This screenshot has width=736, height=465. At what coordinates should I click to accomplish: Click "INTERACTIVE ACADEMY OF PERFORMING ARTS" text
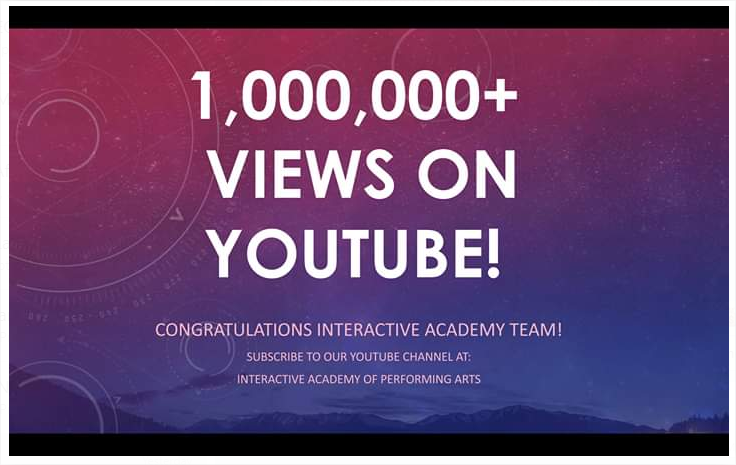359,379
